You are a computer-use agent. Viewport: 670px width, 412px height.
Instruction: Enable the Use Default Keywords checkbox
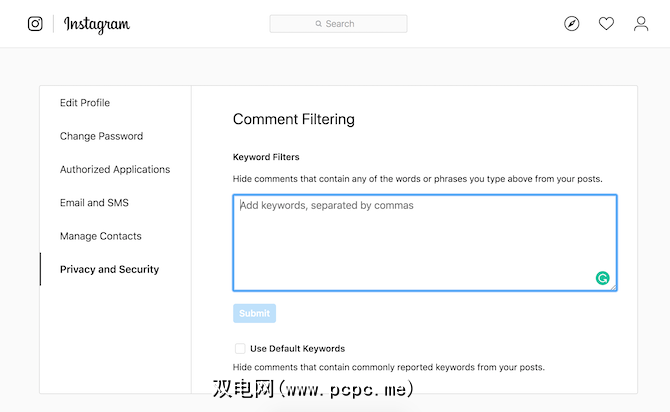(x=240, y=349)
